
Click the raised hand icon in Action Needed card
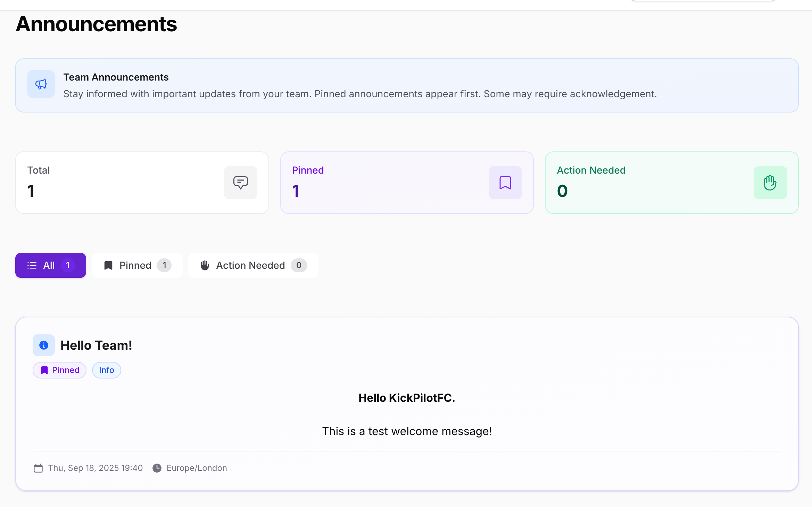pos(770,183)
